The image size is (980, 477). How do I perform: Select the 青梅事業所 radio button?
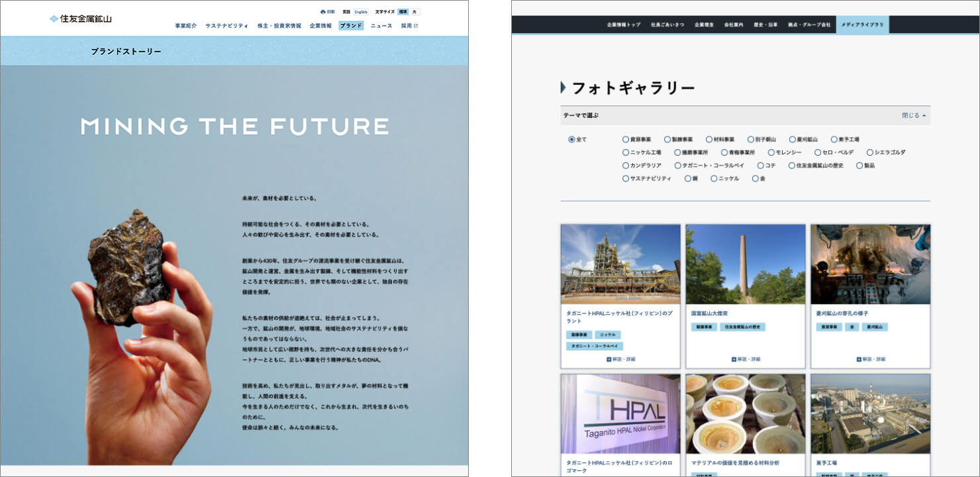(724, 152)
